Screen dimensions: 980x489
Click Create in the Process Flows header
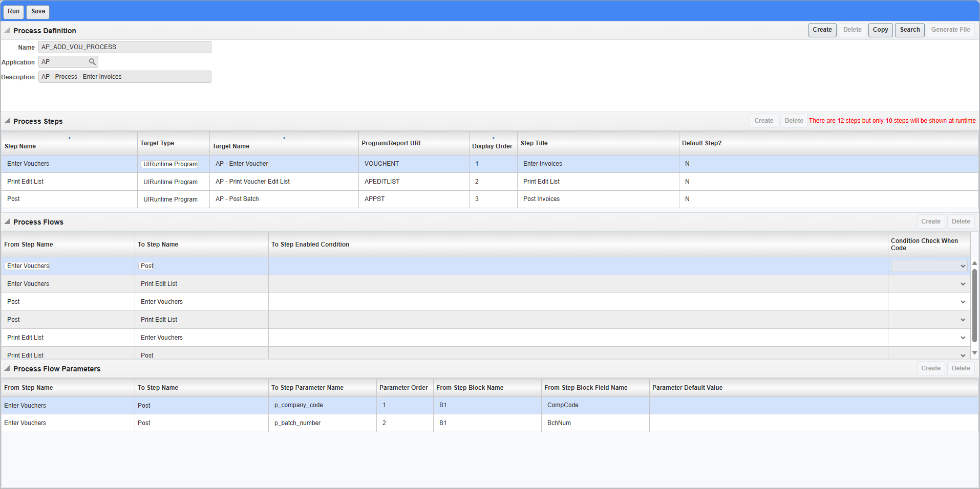pos(931,221)
